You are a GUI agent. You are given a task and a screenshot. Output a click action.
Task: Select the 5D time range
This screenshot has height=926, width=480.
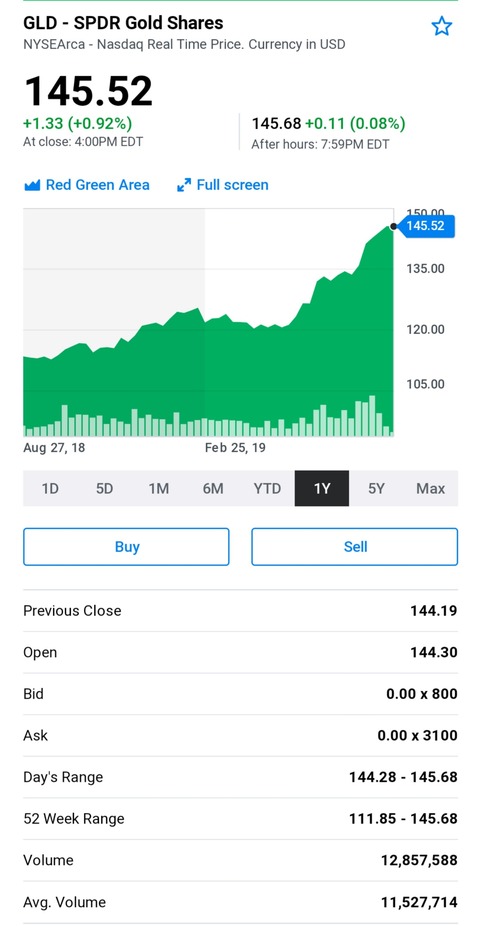click(x=105, y=488)
